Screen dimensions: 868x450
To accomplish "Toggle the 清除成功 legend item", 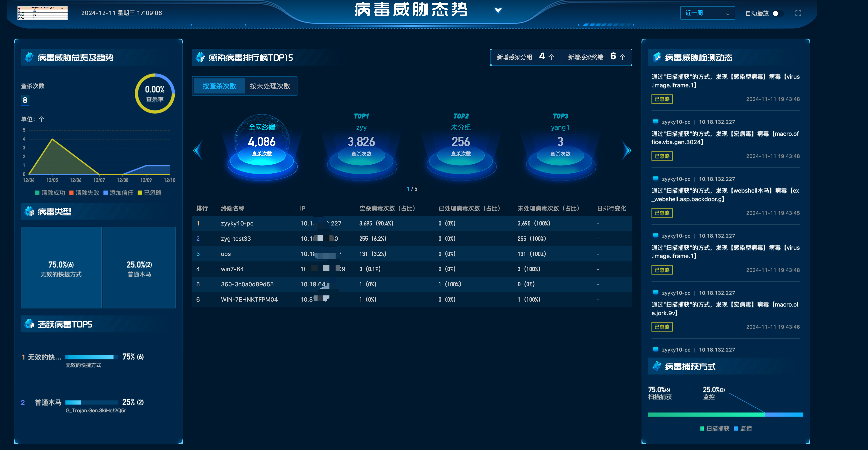I will pos(50,192).
